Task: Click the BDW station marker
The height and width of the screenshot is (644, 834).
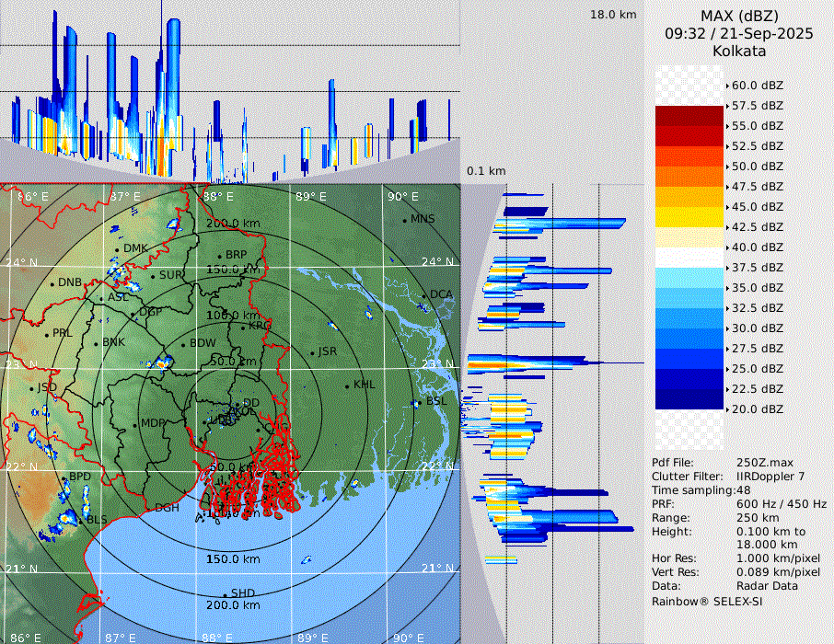Action: [x=183, y=344]
